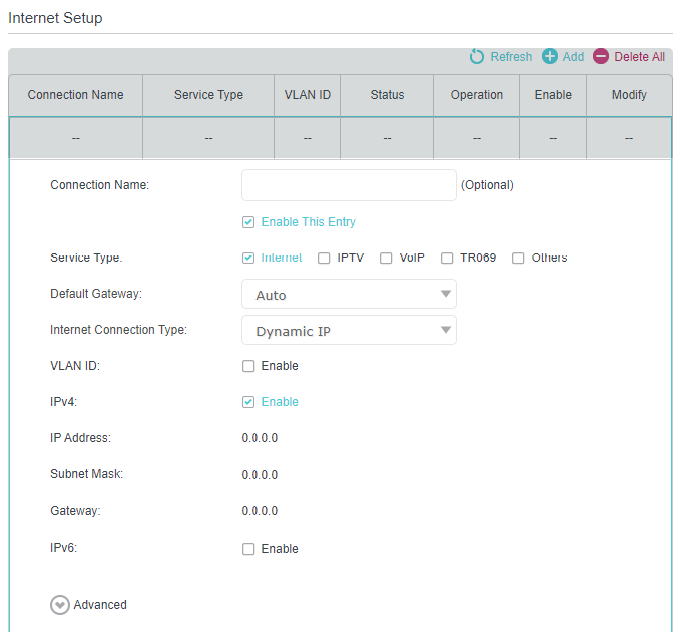Click the Connection Name column header
The height and width of the screenshot is (632, 679).
tap(75, 95)
